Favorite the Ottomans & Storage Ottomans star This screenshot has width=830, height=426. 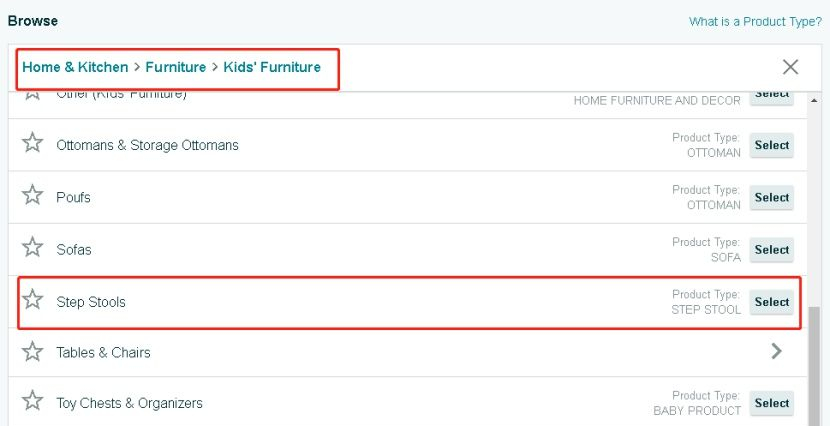point(32,143)
